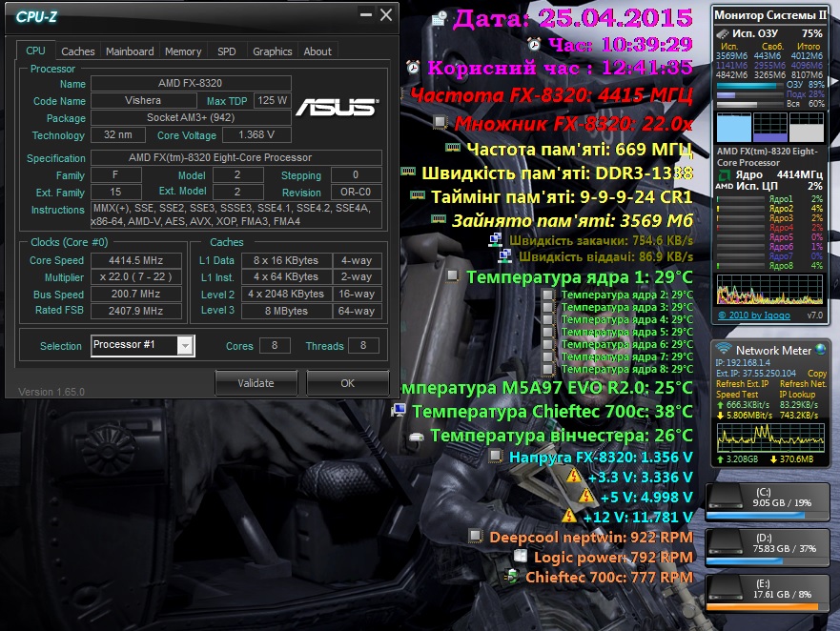Click the network icon beside Швидкість віддачі
Viewport: 840px width, 631px height.
pos(504,256)
